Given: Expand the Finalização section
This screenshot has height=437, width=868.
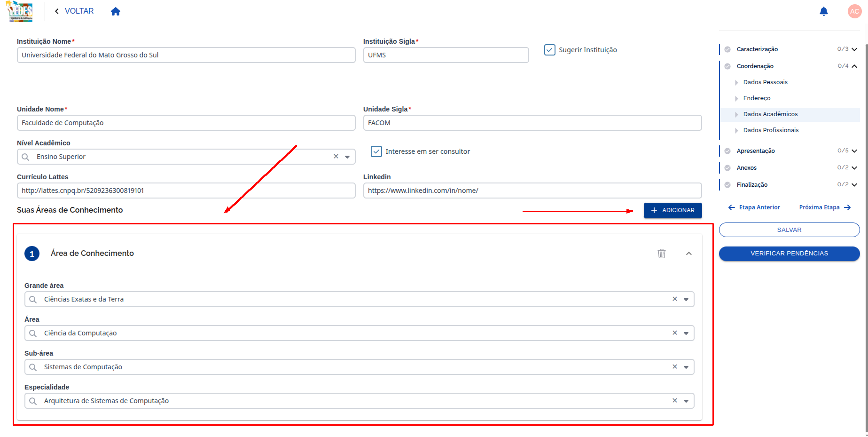Looking at the screenshot, I should (x=854, y=185).
